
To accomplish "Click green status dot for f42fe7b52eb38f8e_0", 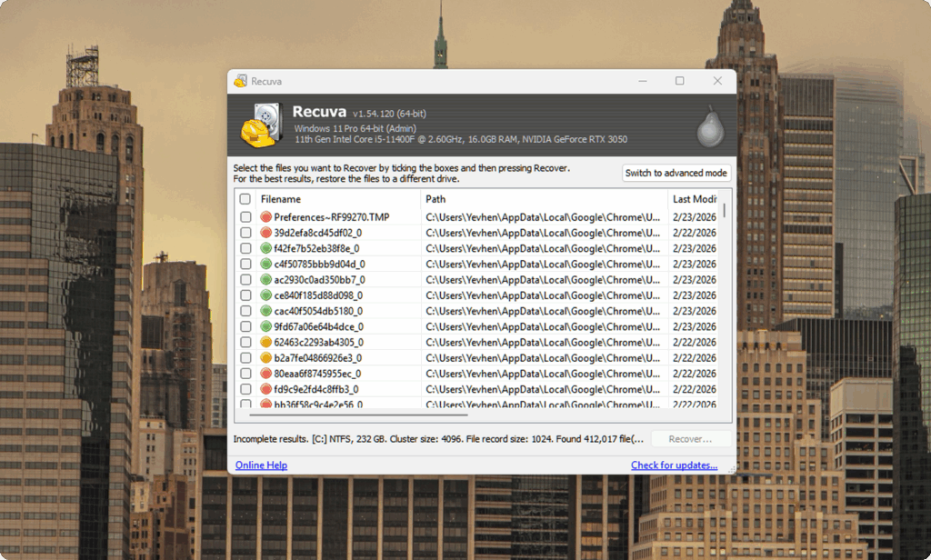I will 266,248.
